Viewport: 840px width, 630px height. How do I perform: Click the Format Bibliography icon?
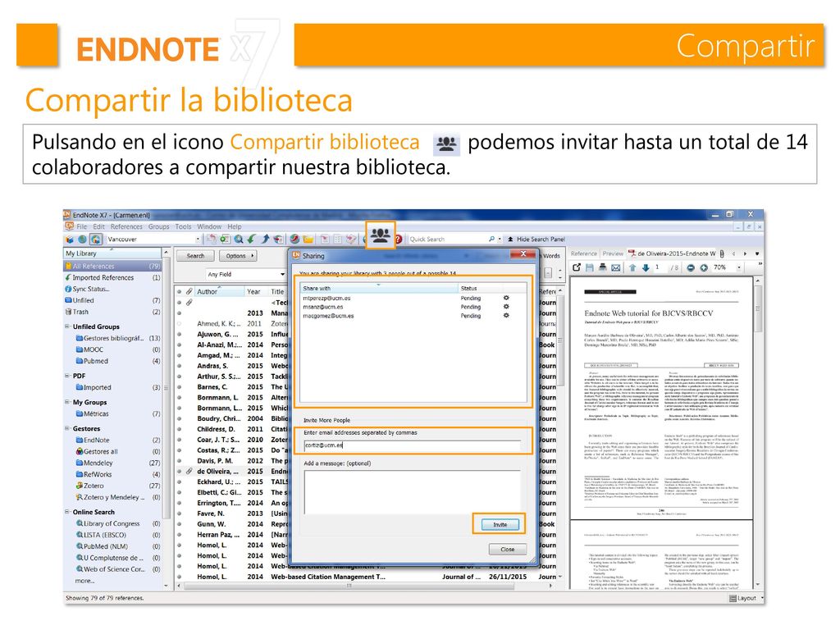(x=337, y=240)
